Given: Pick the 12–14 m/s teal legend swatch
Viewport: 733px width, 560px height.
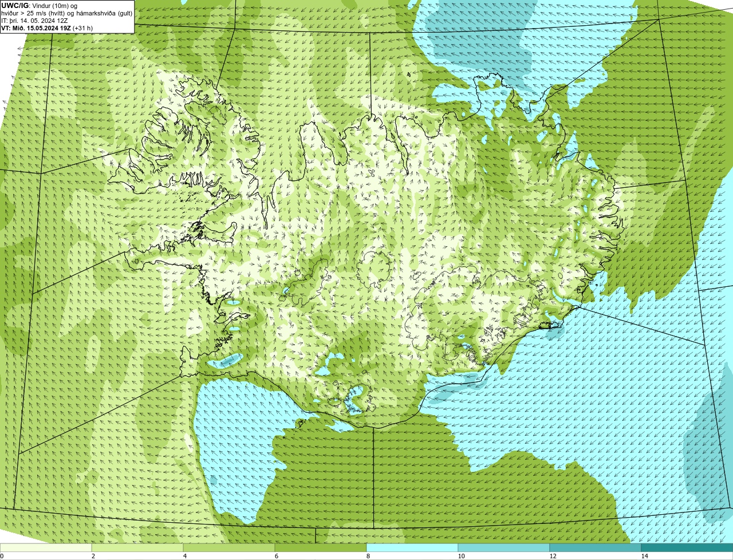Looking at the screenshot, I should [x=596, y=547].
